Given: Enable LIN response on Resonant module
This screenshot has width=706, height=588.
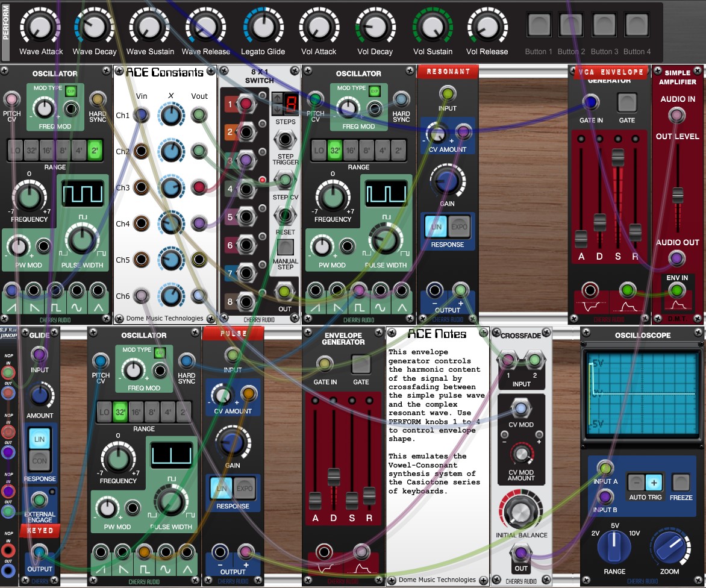Looking at the screenshot, I should pos(436,227).
